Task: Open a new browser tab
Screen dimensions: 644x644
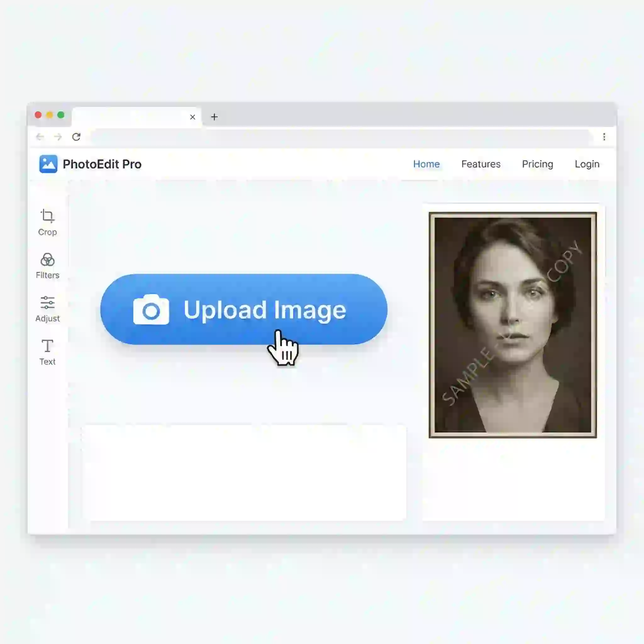Action: point(214,117)
